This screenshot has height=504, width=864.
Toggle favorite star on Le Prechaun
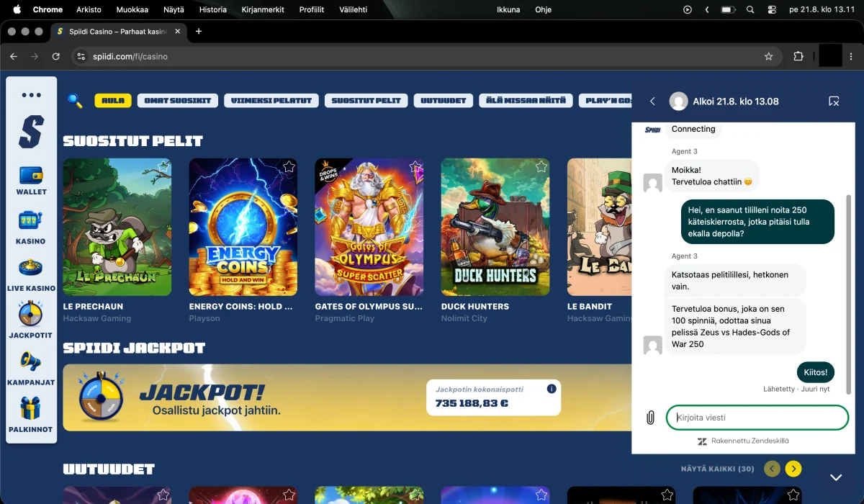[x=163, y=167]
